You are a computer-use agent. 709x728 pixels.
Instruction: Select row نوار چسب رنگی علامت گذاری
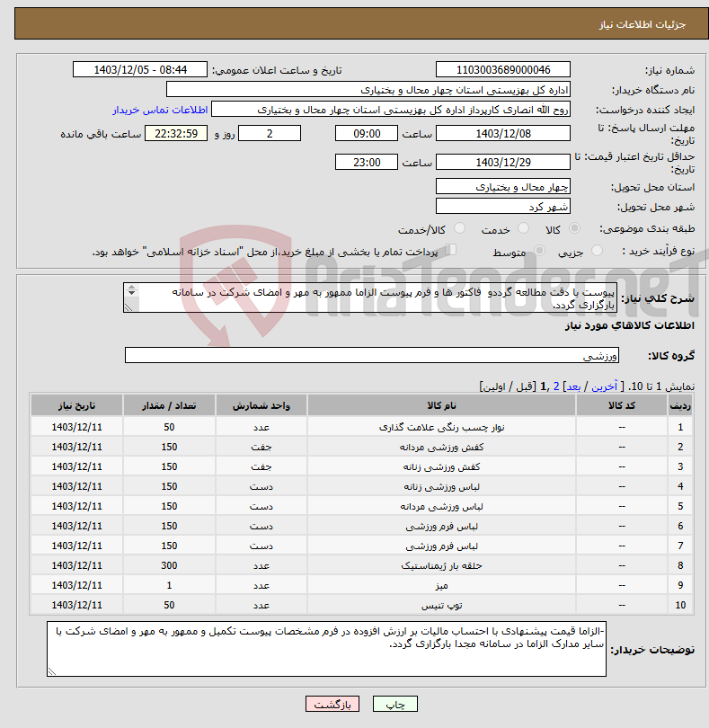coord(361,427)
